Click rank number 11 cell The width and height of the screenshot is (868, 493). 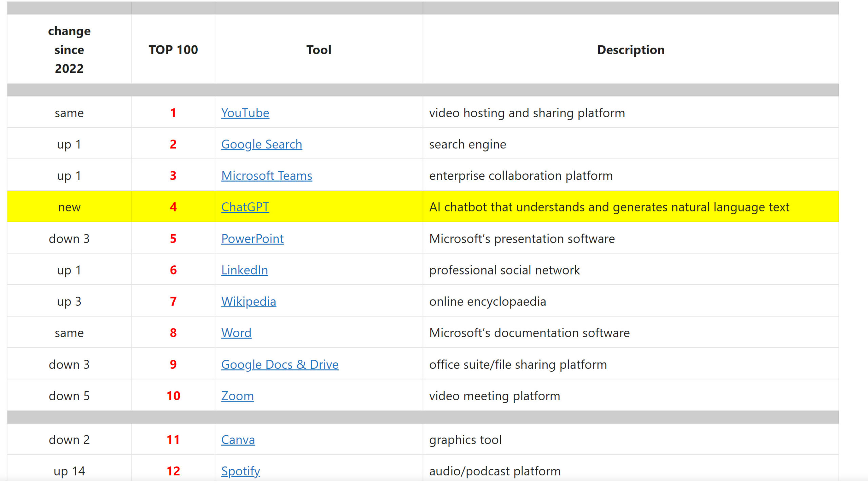click(x=173, y=439)
